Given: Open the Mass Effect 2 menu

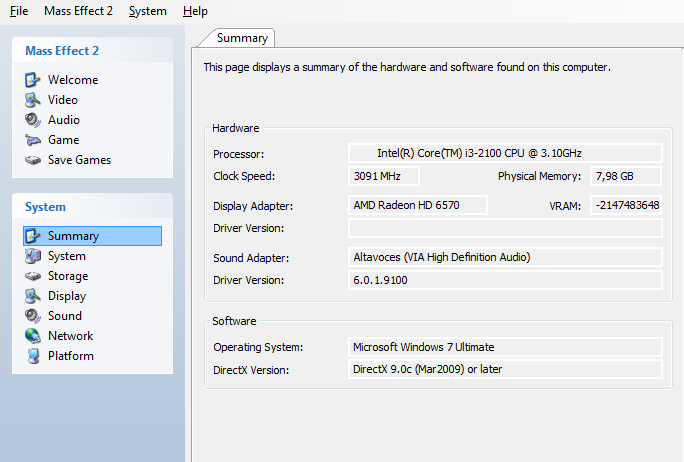Looking at the screenshot, I should point(78,11).
